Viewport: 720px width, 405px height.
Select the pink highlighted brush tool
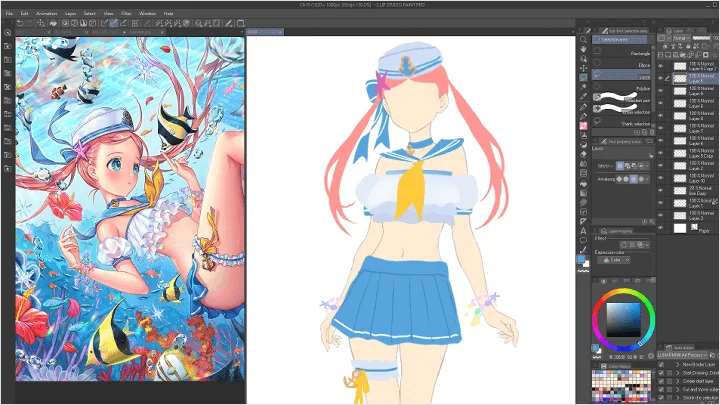click(583, 126)
